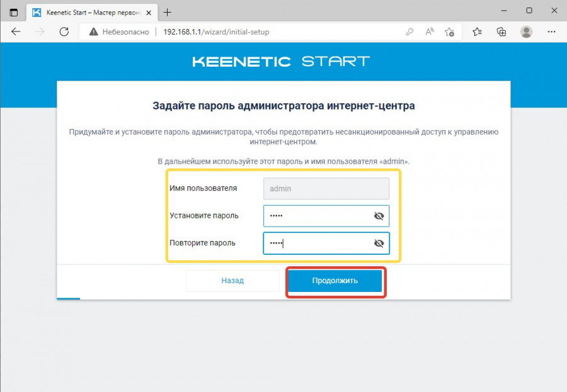Viewport: 567px width, 392px height.
Task: Click the 'Назад' button
Action: [x=232, y=281]
